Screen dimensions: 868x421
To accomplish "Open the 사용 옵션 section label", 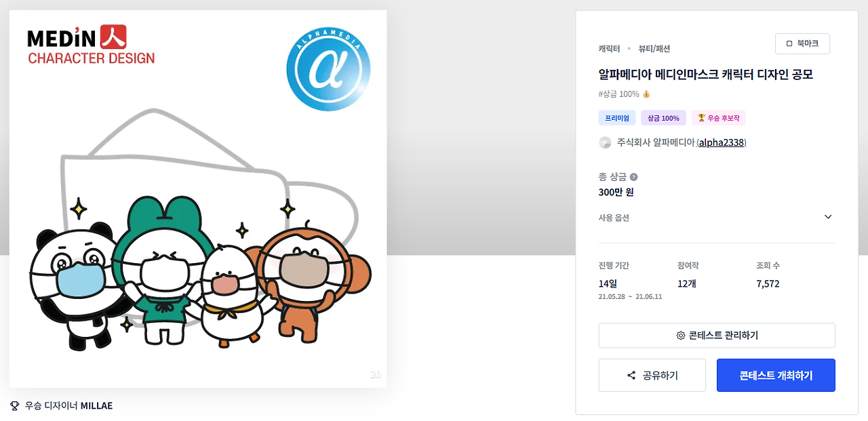I will click(x=614, y=218).
